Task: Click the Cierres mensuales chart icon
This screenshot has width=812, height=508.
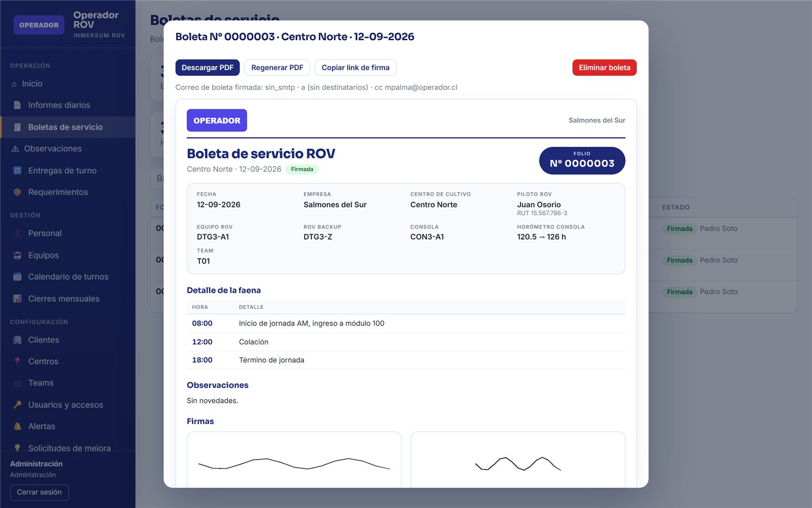Action: [17, 299]
